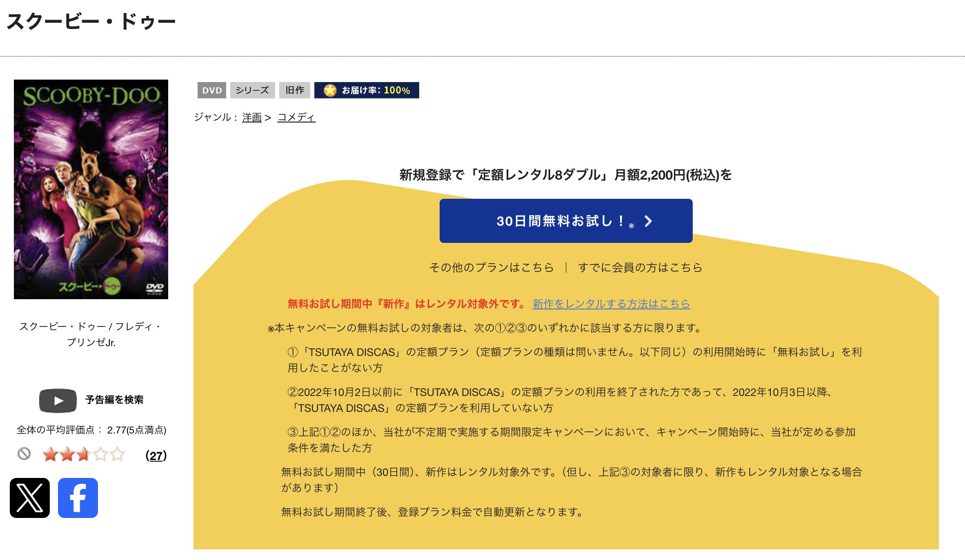Share on Facebook icon

(78, 498)
